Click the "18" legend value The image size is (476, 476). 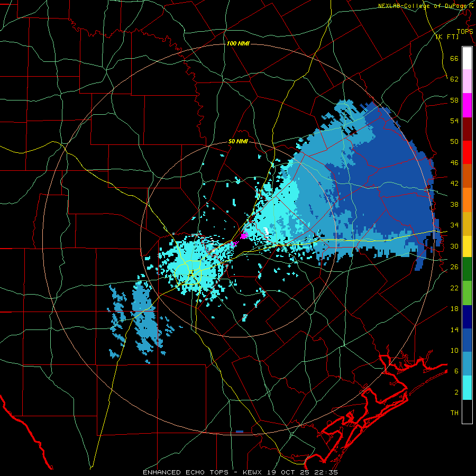coord(454,309)
